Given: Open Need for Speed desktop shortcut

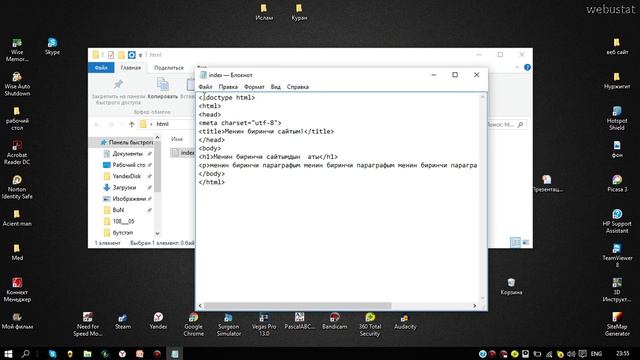Looking at the screenshot, I should 88,324.
